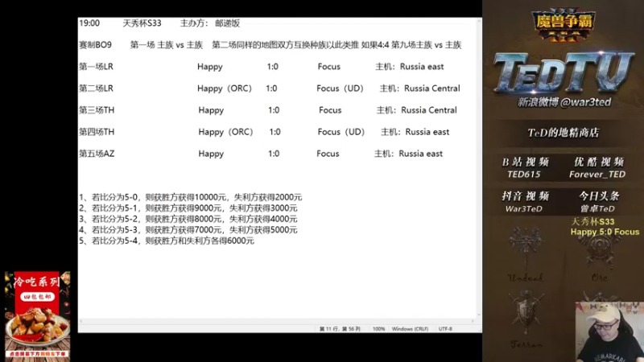Click "Focus (UD)" in the 第四场TH row
Viewport: 644px width, 362px height.
tap(341, 132)
